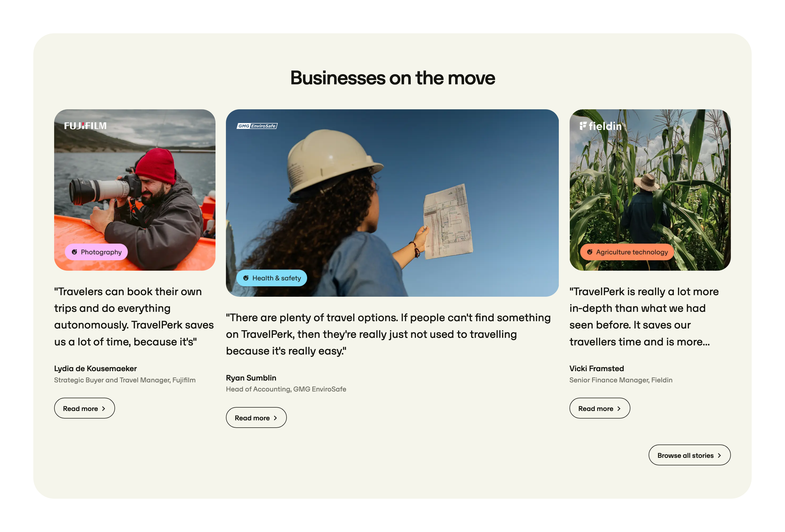Screen dimensions: 785x532
Task: Click chevron on Fieldin Read more button
Action: coord(619,409)
